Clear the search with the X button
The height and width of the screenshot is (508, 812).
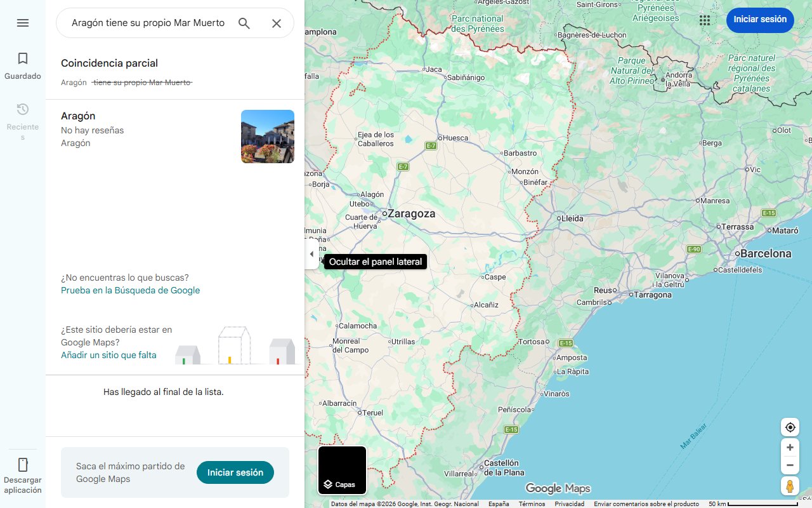[277, 23]
